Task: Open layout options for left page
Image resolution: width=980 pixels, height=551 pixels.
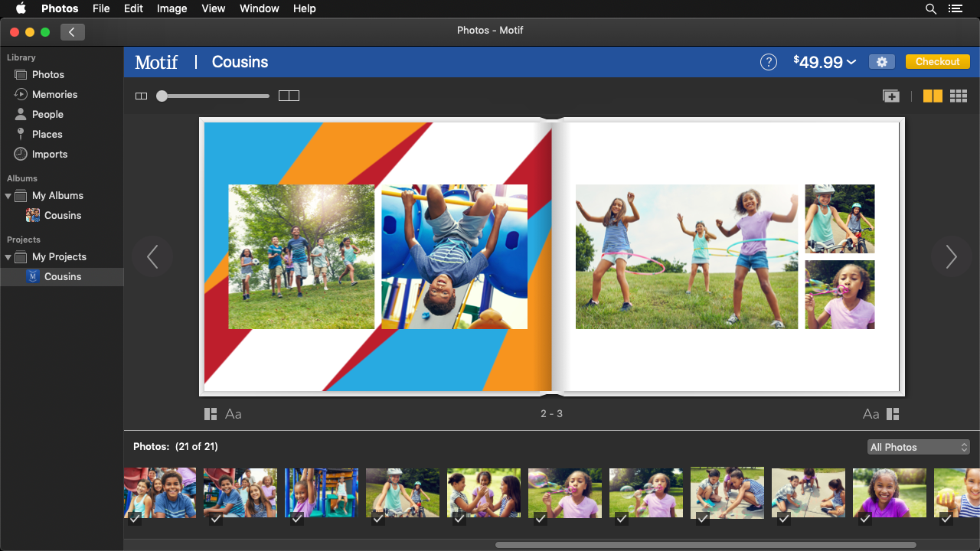Action: point(211,414)
